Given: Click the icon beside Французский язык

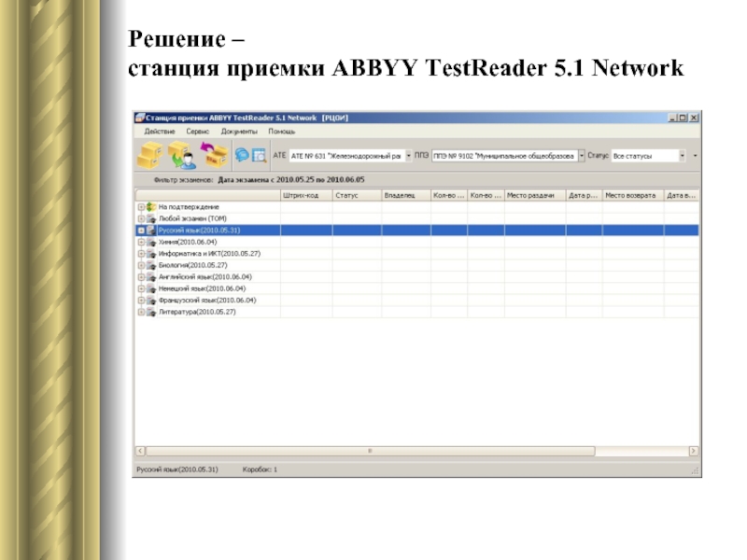Looking at the screenshot, I should [x=151, y=301].
